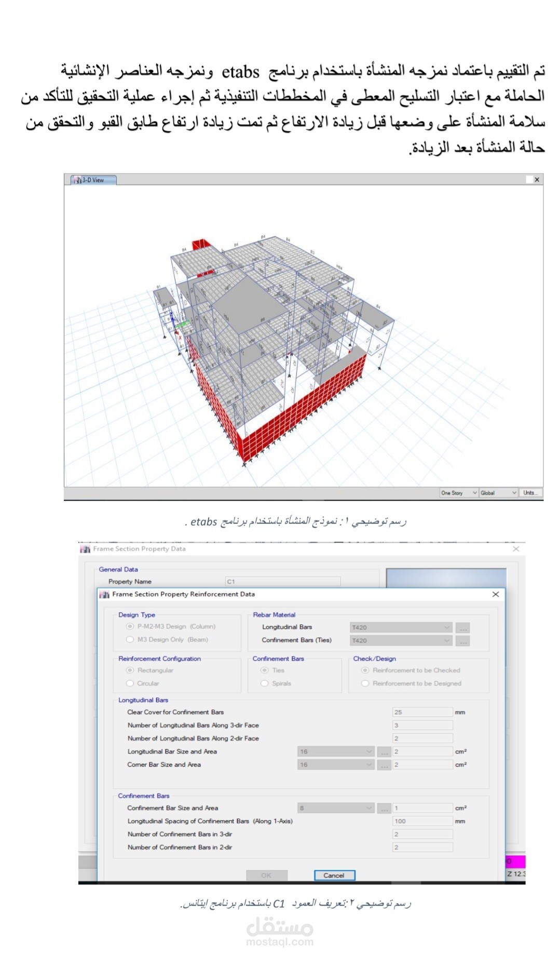Click the ETABS icon in Reinforcement Data title
560x967 pixels.
tap(105, 595)
